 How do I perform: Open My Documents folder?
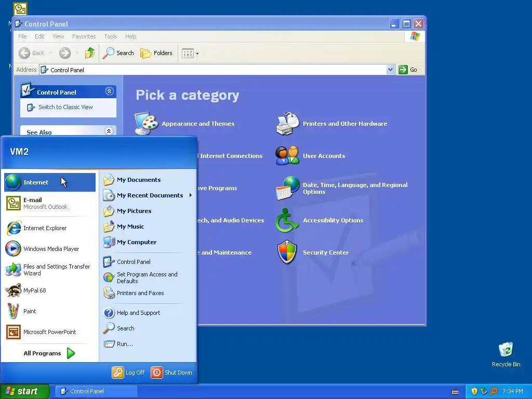(148, 180)
